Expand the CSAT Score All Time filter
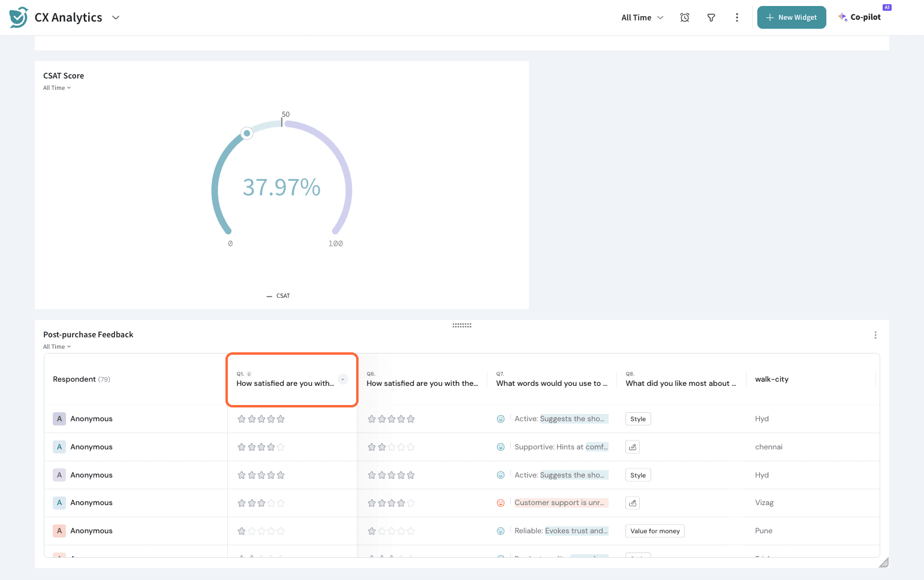Image resolution: width=924 pixels, height=580 pixels. pos(57,88)
